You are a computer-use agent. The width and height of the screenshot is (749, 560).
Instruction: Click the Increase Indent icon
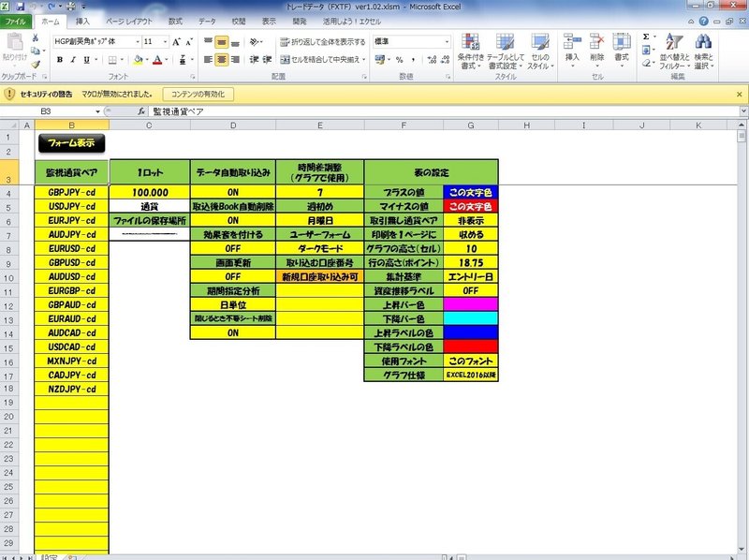coord(267,60)
